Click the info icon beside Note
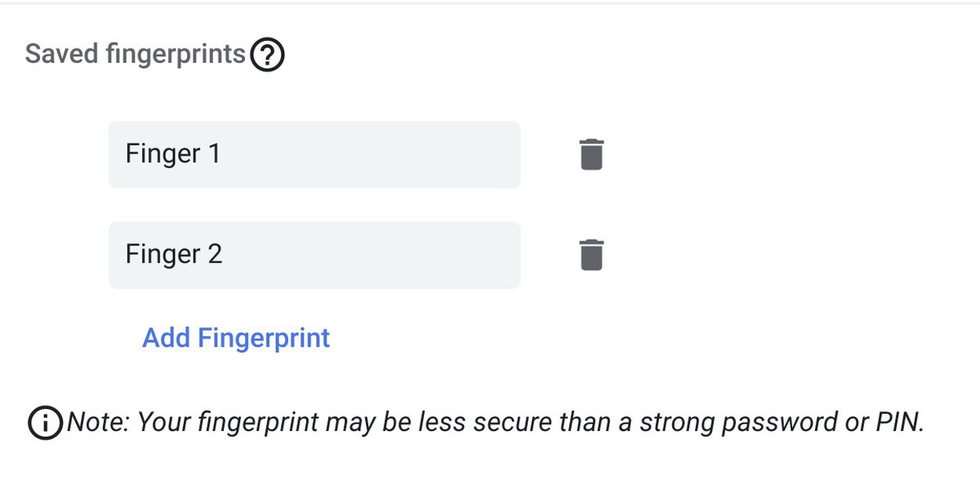Screen dimensions: 980x497 tap(45, 423)
